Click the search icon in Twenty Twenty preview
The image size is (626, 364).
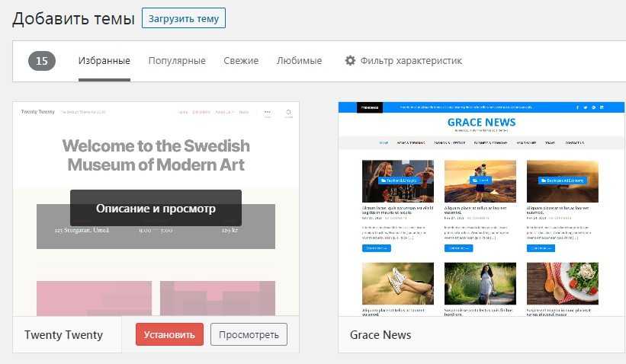point(288,113)
